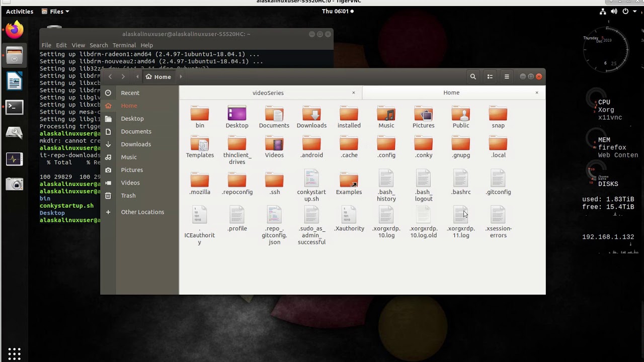
Task: Go forward with the Files forward arrow
Action: [x=123, y=76]
